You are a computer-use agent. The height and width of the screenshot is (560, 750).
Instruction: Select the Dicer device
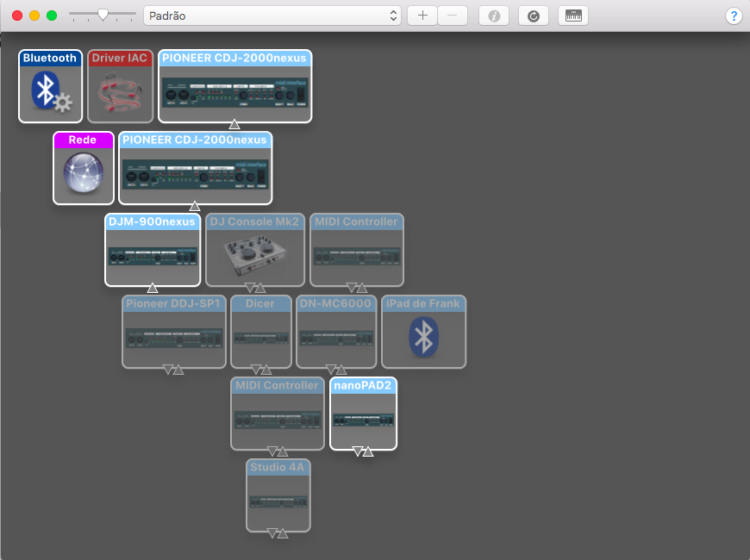(x=261, y=332)
